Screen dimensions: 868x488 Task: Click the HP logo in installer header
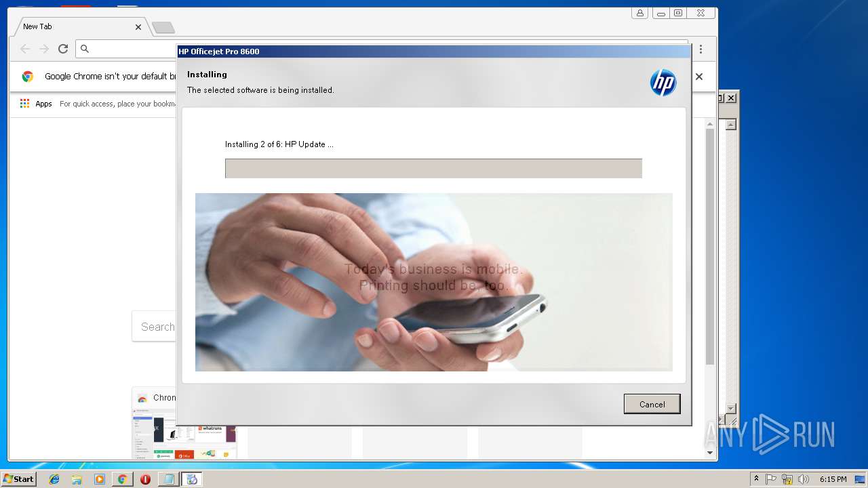[x=663, y=83]
